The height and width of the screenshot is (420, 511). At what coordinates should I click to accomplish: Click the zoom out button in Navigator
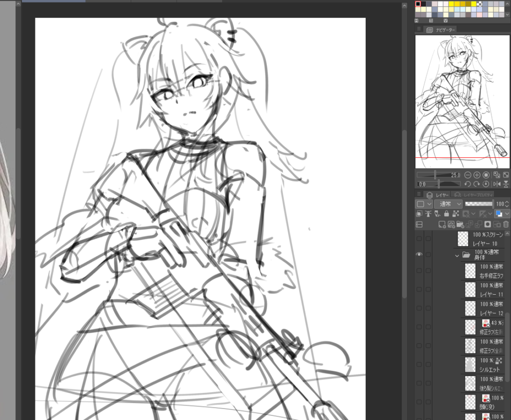pyautogui.click(x=468, y=175)
